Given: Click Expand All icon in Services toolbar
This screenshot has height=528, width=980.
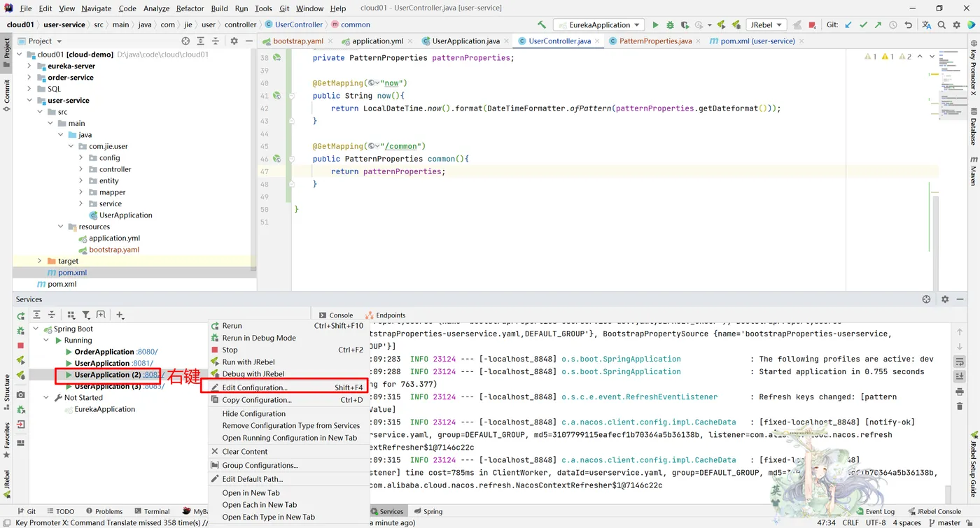Looking at the screenshot, I should [36, 315].
